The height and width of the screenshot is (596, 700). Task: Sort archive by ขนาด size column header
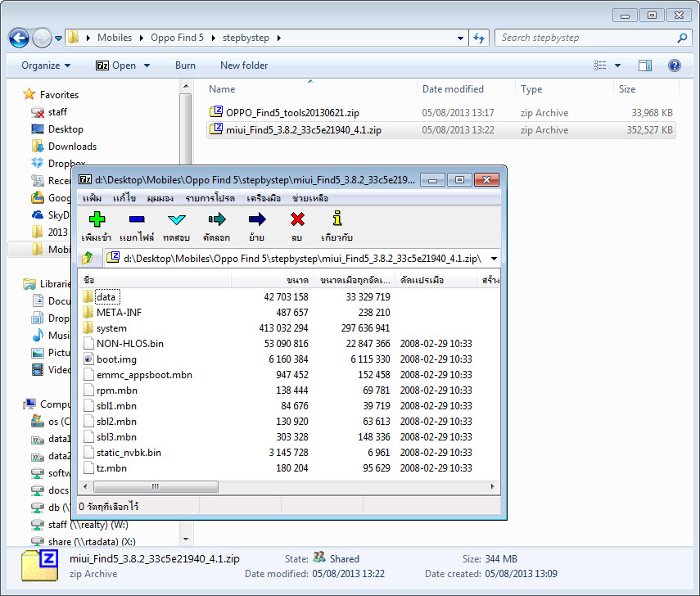(x=273, y=280)
